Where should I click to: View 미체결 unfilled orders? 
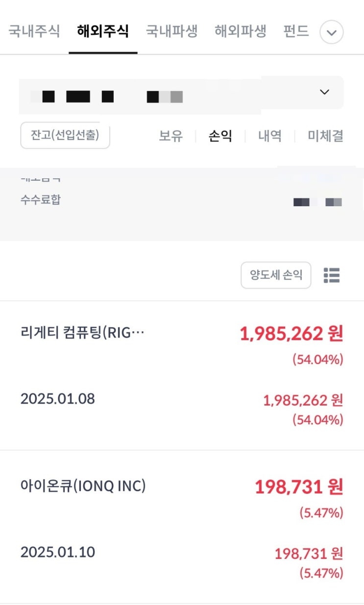(325, 136)
